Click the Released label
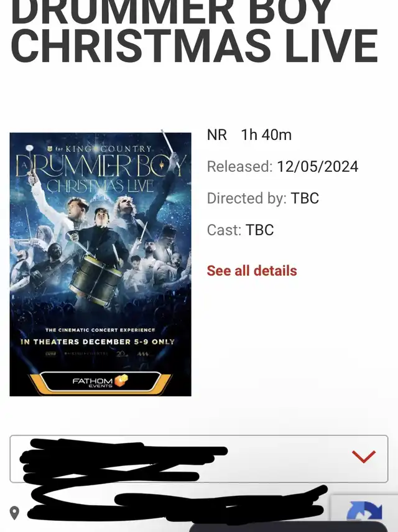Screen dimensions: 398x532 coord(239,167)
